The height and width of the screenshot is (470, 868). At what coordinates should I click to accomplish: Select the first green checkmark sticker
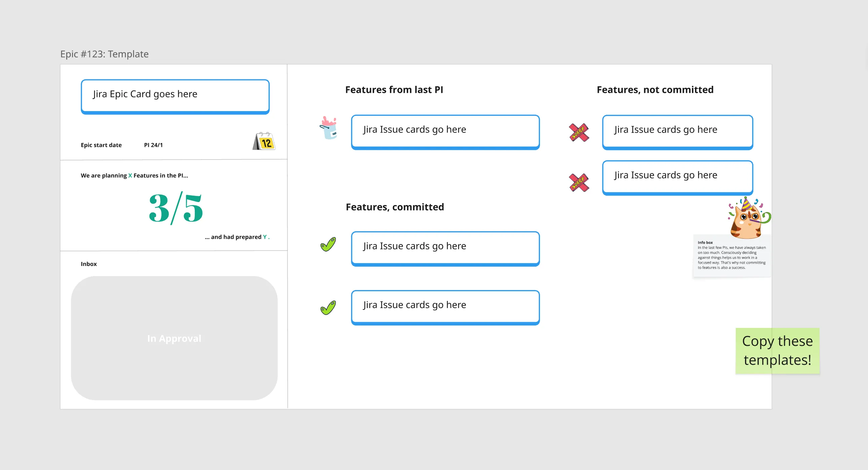click(x=328, y=244)
